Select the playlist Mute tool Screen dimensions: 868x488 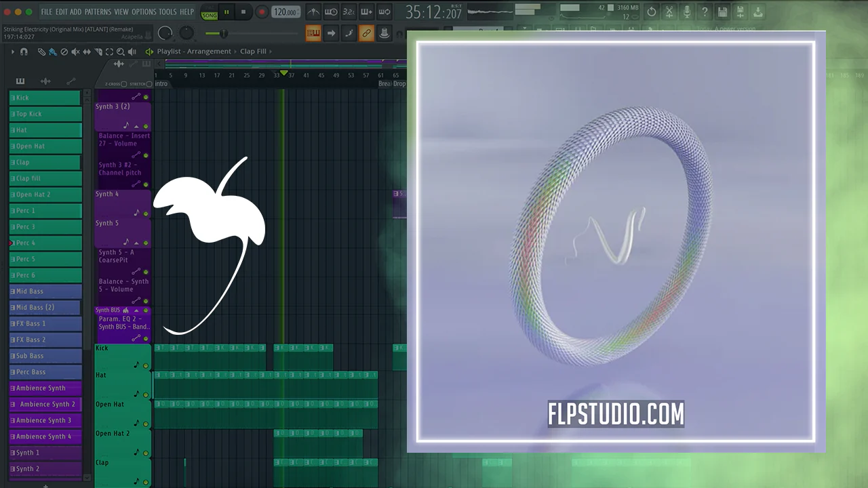click(x=75, y=52)
